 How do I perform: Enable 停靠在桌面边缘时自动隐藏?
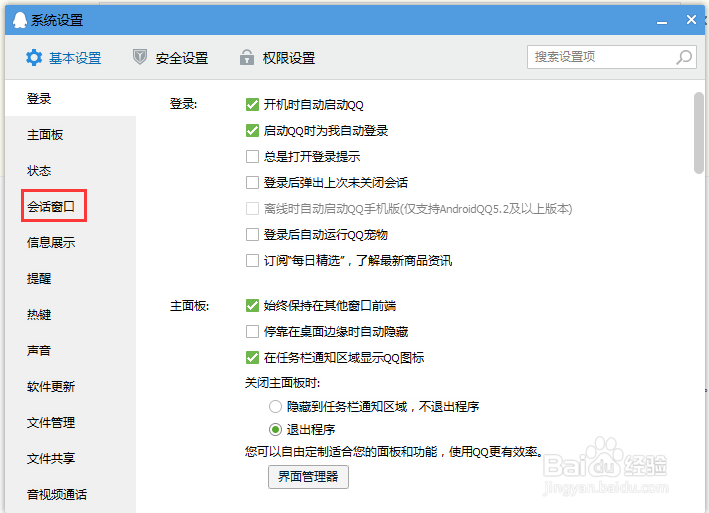[252, 332]
